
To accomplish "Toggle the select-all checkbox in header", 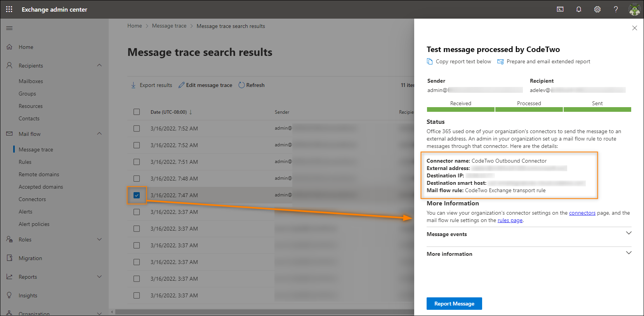I will [137, 112].
